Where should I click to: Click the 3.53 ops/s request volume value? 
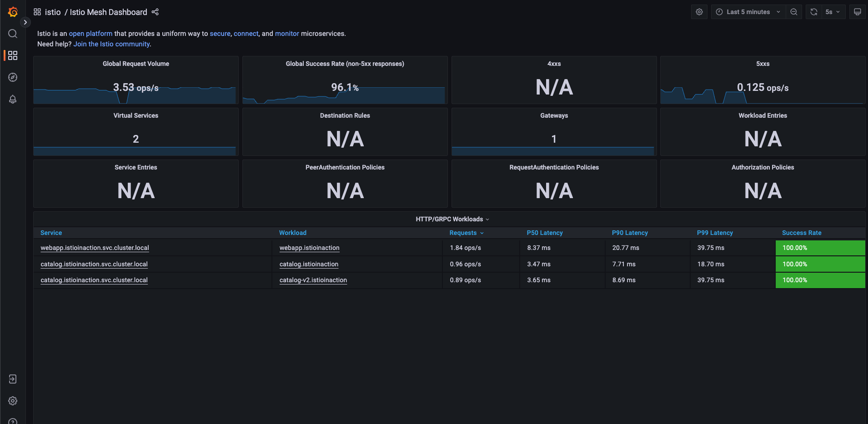pos(136,87)
